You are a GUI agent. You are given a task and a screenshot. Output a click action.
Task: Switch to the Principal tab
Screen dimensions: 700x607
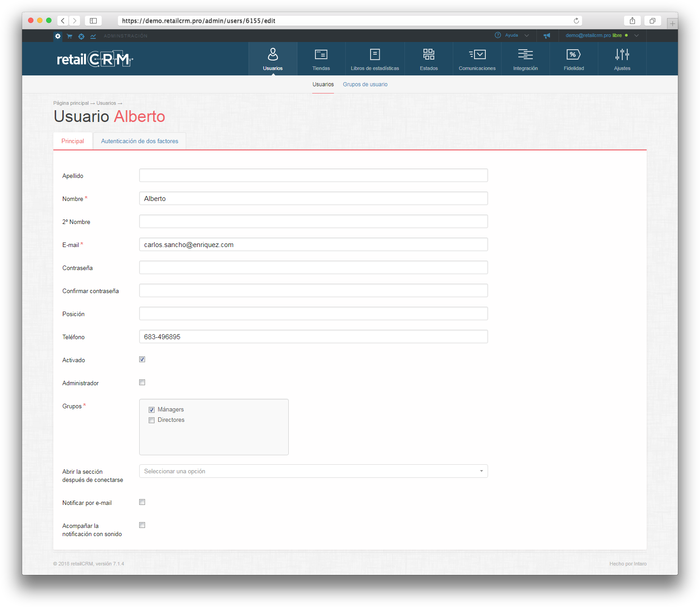(73, 141)
